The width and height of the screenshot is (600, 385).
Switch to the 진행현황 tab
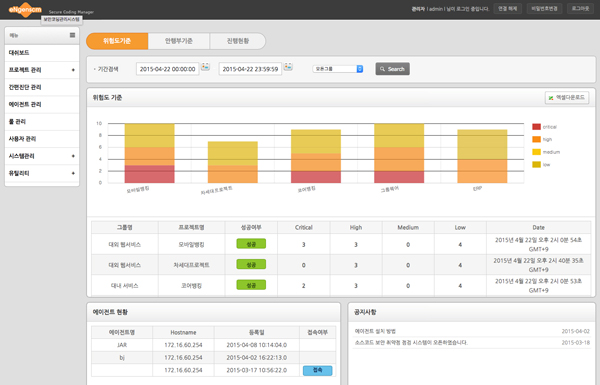click(238, 41)
